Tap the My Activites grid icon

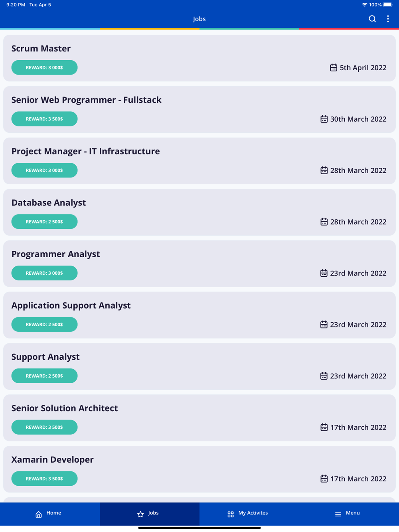pos(231,514)
